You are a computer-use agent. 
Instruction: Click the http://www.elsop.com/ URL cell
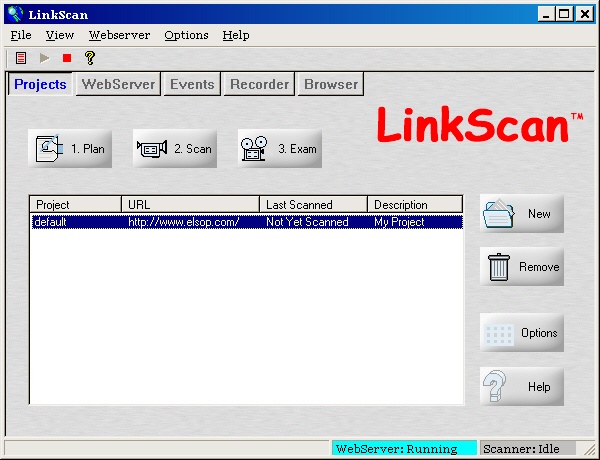tap(184, 222)
